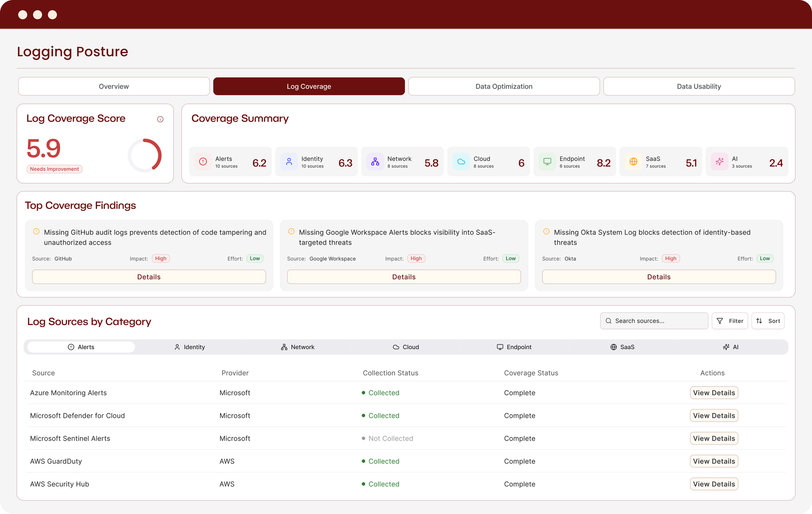812x514 pixels.
Task: Click the circular coverage score progress gauge
Action: (x=145, y=155)
